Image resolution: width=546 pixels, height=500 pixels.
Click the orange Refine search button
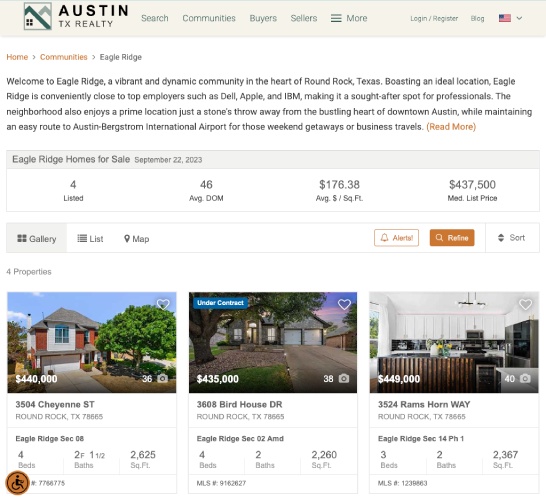[452, 238]
